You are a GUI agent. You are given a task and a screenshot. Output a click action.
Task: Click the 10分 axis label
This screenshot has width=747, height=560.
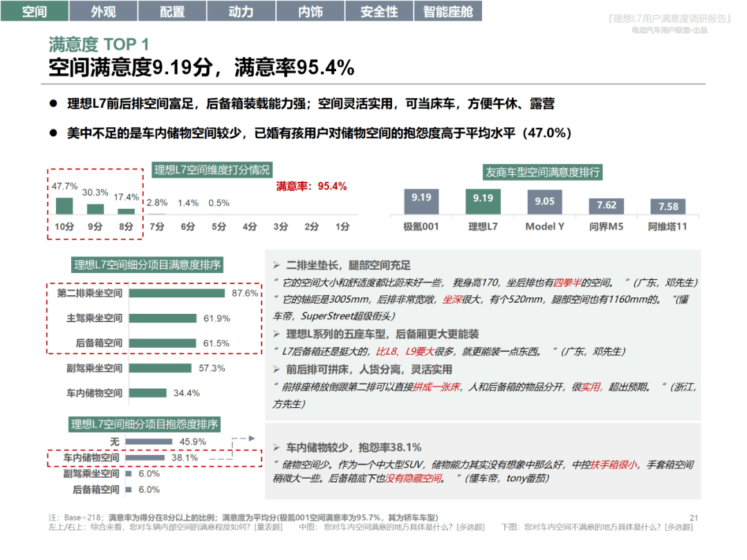[64, 227]
